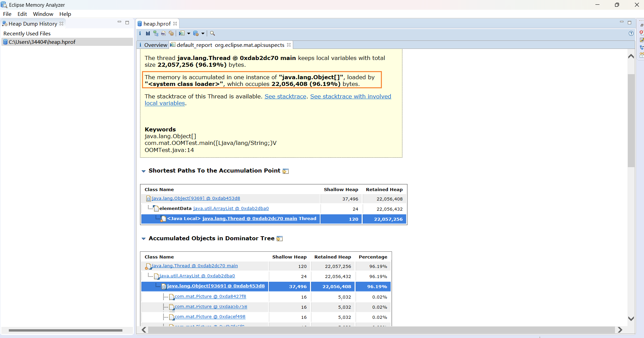The height and width of the screenshot is (338, 644).
Task: Open Shortest Paths table in tree viewer icon
Action: click(286, 171)
